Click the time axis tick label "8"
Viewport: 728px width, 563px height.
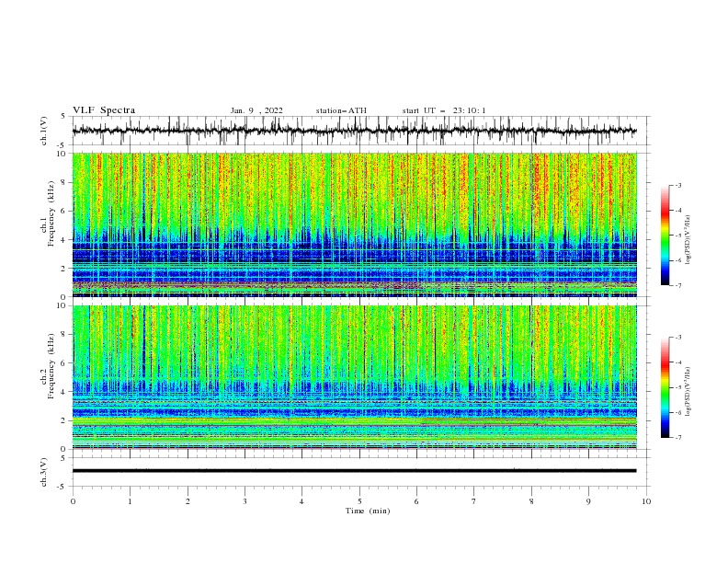531,501
